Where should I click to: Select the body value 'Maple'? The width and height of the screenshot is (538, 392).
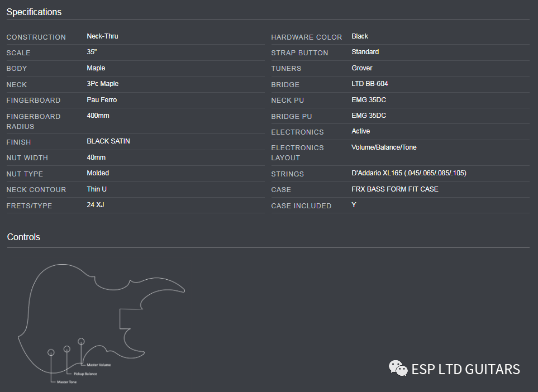(x=96, y=68)
